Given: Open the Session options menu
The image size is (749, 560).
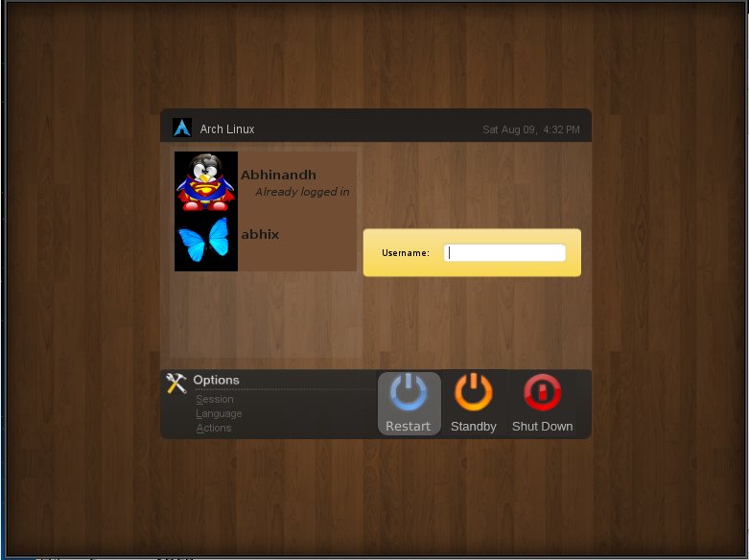Looking at the screenshot, I should pos(215,399).
